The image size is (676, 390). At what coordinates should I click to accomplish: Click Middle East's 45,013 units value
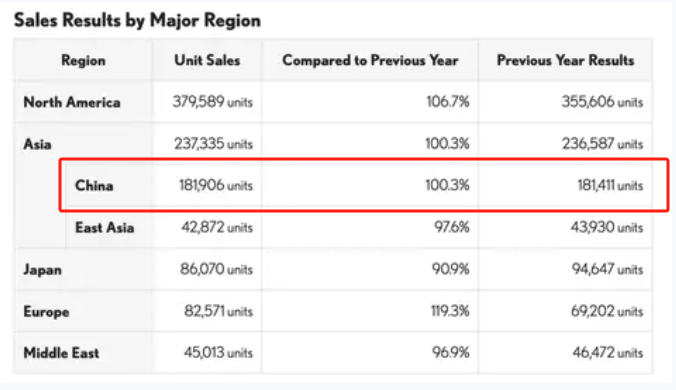pyautogui.click(x=218, y=353)
